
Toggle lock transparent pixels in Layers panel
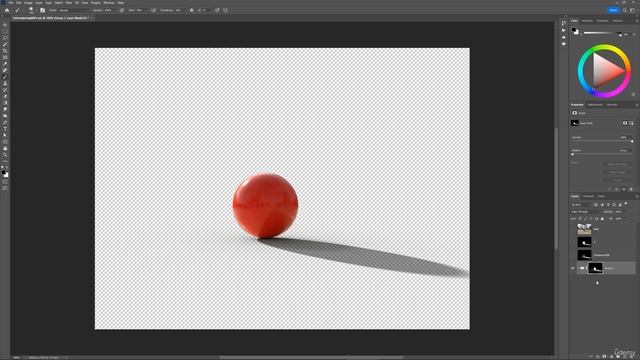[580, 219]
